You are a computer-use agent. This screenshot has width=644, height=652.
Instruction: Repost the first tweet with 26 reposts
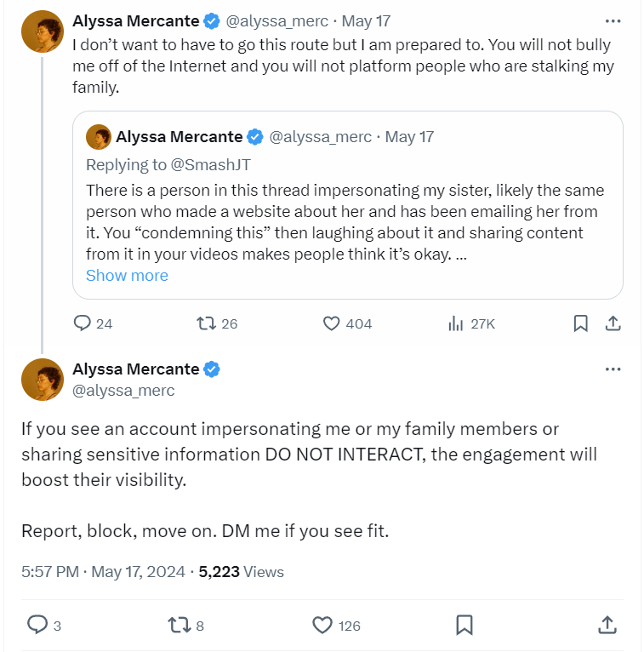pyautogui.click(x=206, y=323)
